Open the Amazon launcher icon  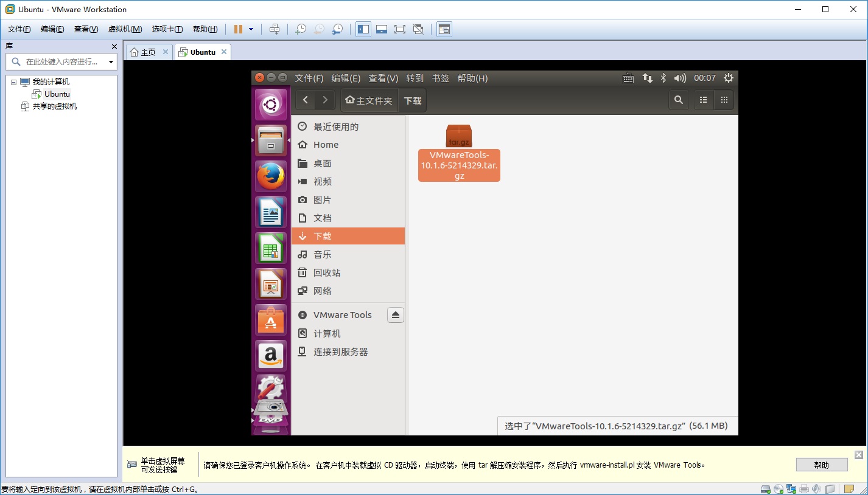coord(271,355)
